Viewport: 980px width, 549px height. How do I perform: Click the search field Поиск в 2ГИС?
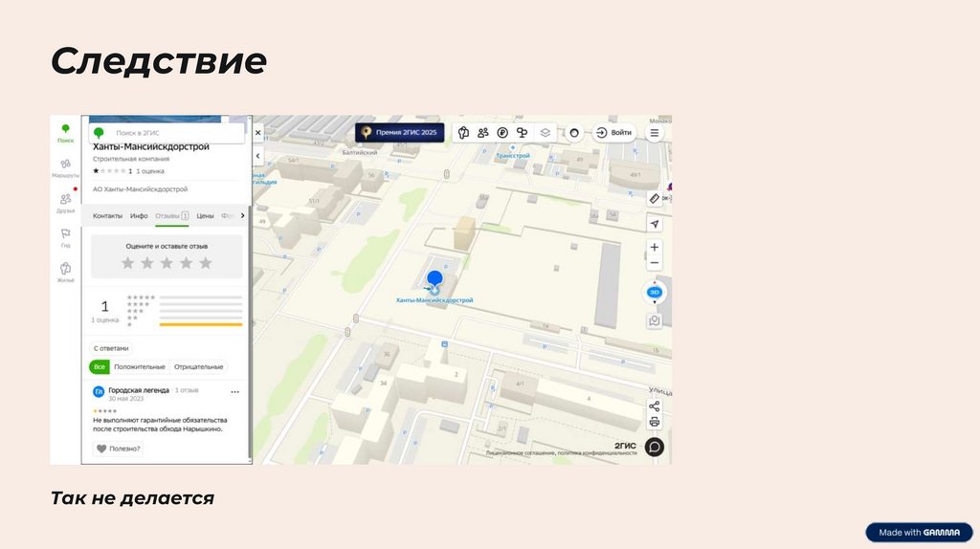(x=167, y=132)
